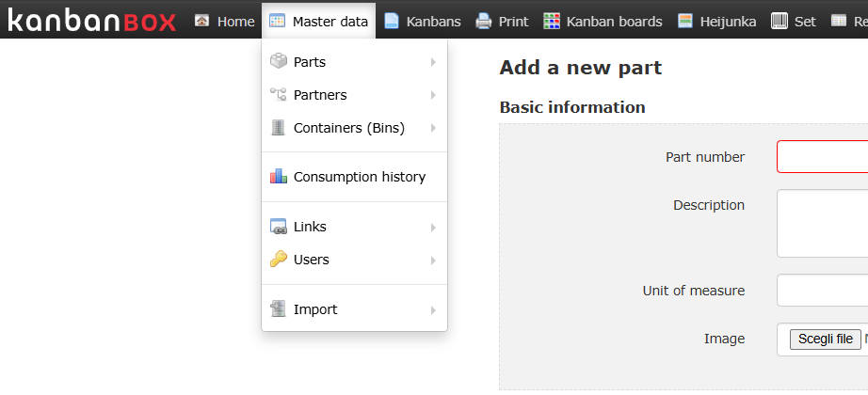
Task: Expand the Parts submenu arrow
Action: pyautogui.click(x=433, y=62)
